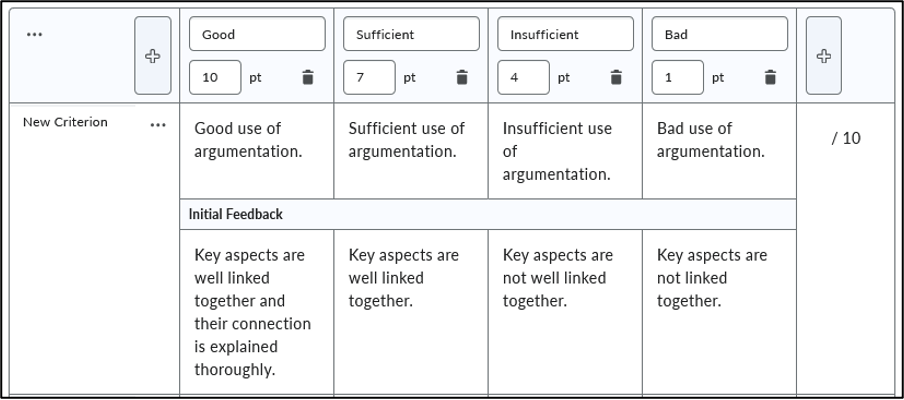Open the top-left rubric options menu

coord(35,35)
